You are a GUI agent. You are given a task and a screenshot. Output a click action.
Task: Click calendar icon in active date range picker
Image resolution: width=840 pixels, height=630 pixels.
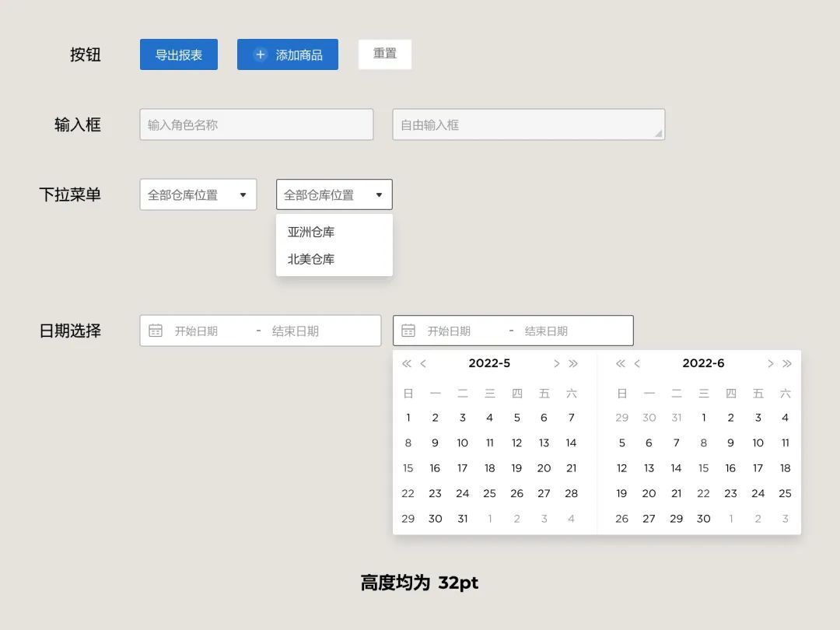pyautogui.click(x=408, y=331)
